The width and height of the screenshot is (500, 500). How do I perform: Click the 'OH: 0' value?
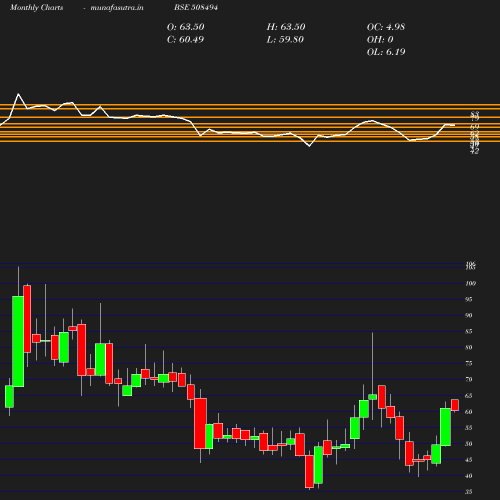pyautogui.click(x=380, y=40)
